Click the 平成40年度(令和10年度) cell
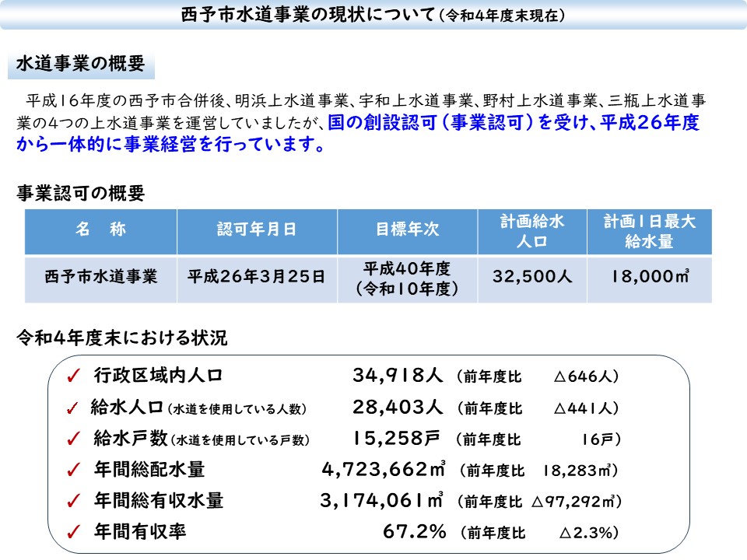Screen dimensions: 747x560 407,279
